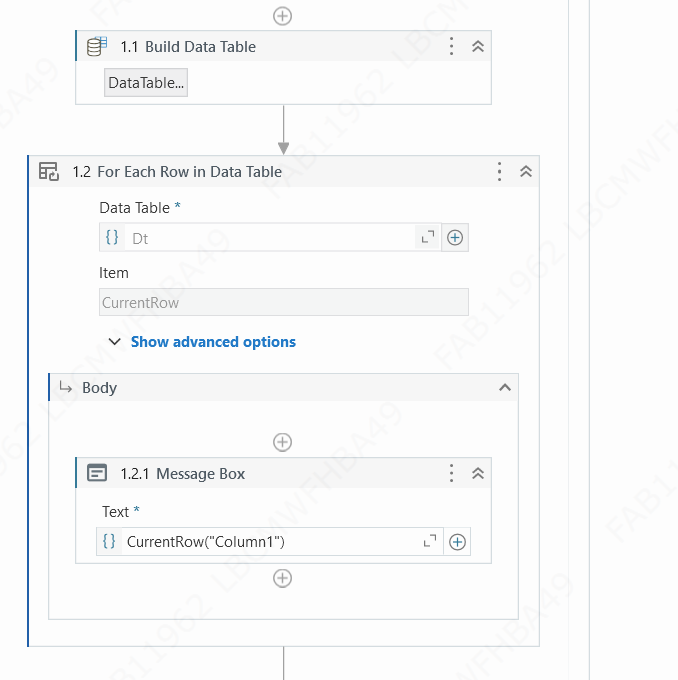Click the For Each Row activity icon
The height and width of the screenshot is (680, 678).
(49, 171)
